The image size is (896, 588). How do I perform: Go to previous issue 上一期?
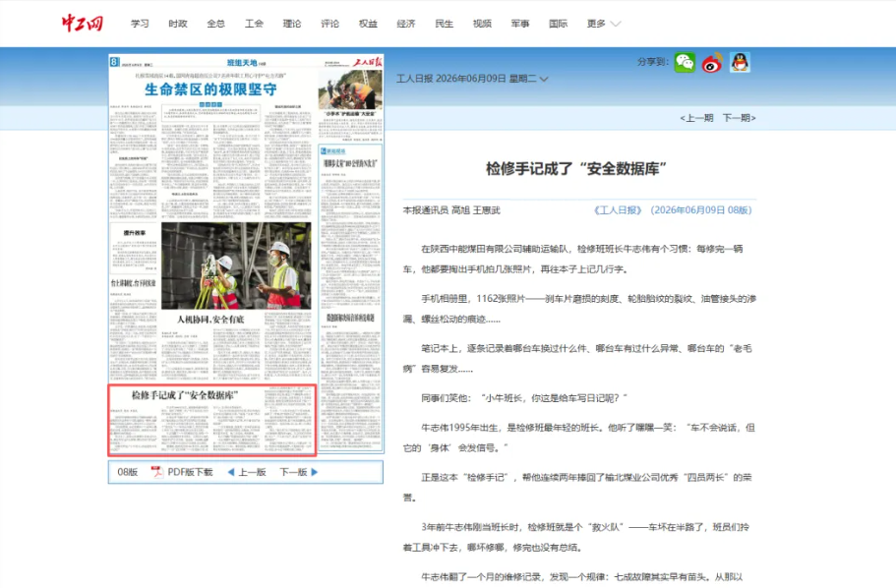pos(696,118)
